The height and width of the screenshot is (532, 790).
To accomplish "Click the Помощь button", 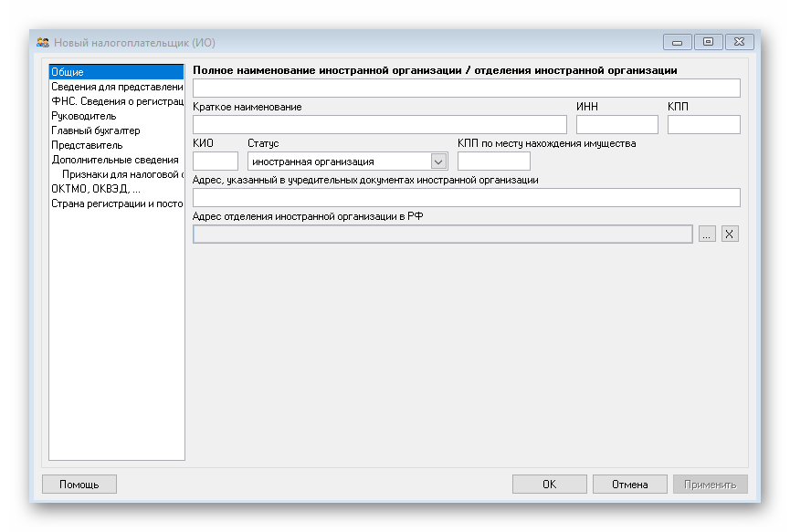I will pyautogui.click(x=79, y=485).
